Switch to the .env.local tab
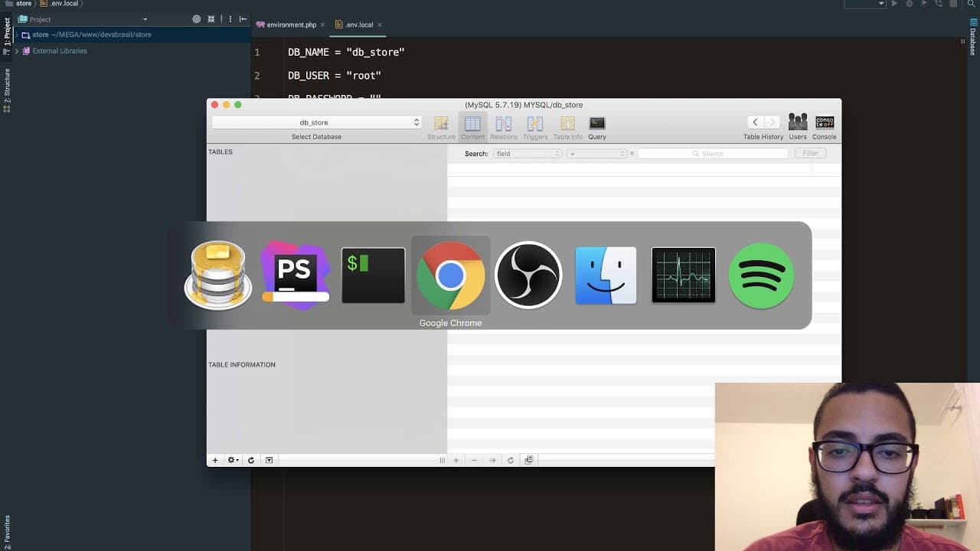The width and height of the screenshot is (980, 551). pos(359,24)
